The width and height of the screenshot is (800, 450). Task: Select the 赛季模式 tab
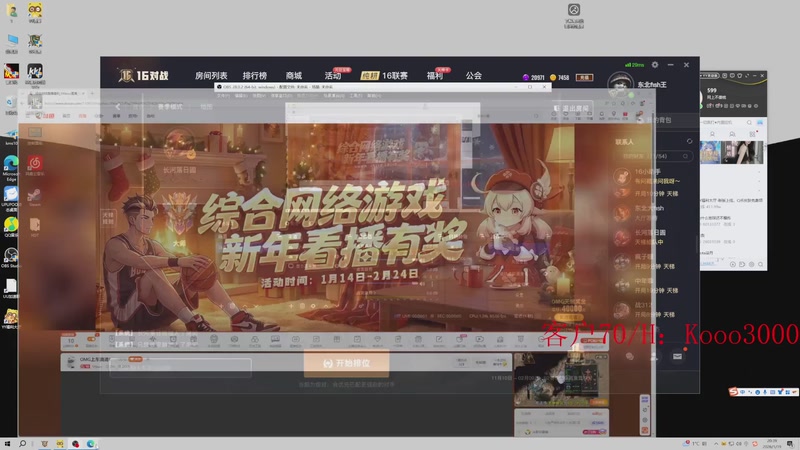(x=170, y=107)
